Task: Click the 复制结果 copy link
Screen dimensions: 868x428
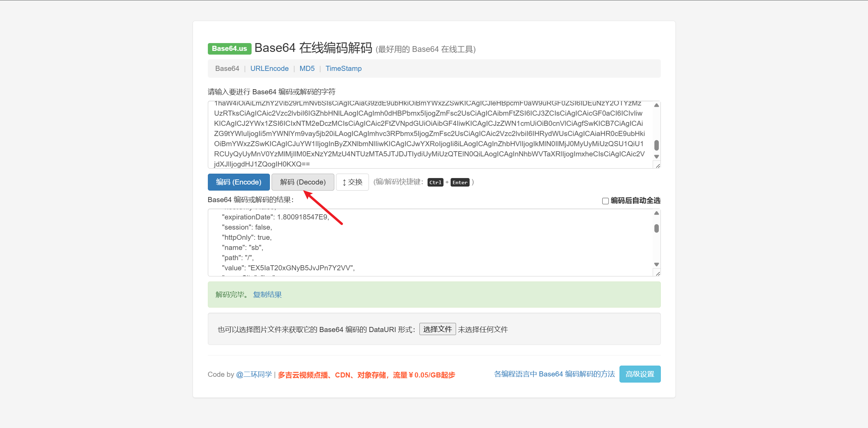Action: click(267, 295)
